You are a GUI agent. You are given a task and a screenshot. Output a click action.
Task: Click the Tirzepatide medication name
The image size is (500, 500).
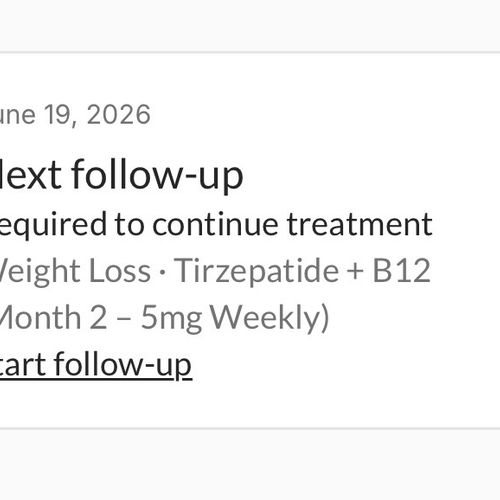(x=257, y=271)
